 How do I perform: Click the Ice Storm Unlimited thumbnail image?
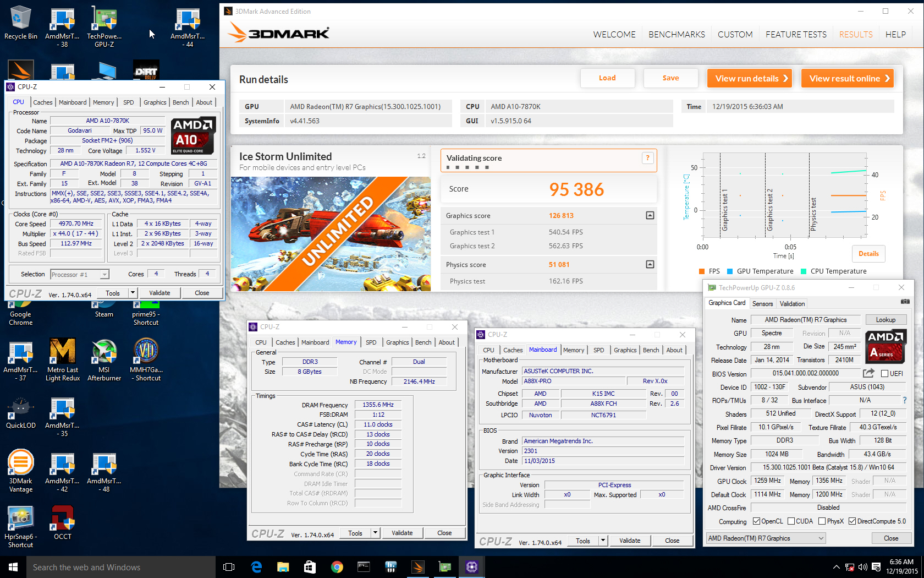tap(331, 234)
